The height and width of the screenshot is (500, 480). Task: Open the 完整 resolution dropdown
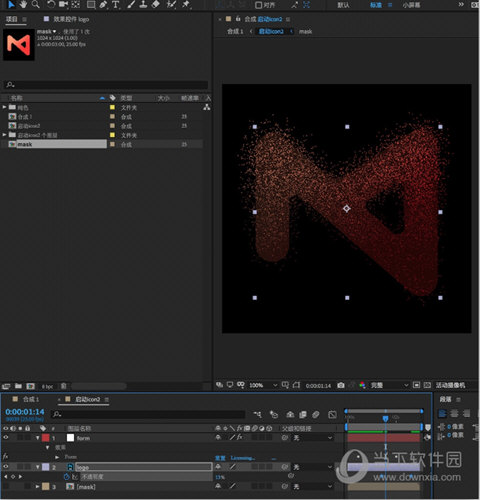(x=389, y=385)
